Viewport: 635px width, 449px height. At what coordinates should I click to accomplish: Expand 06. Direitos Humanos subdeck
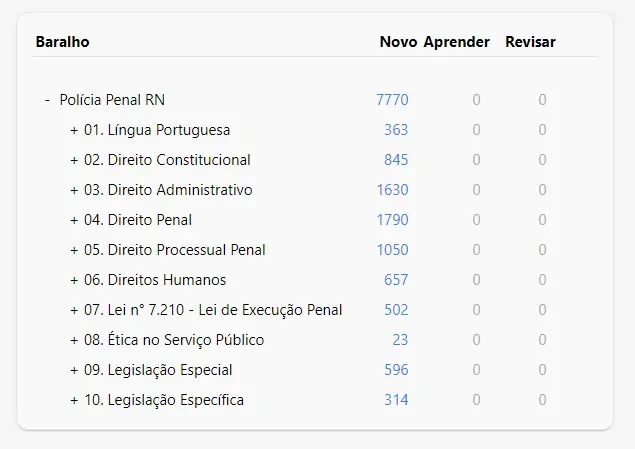(x=74, y=280)
